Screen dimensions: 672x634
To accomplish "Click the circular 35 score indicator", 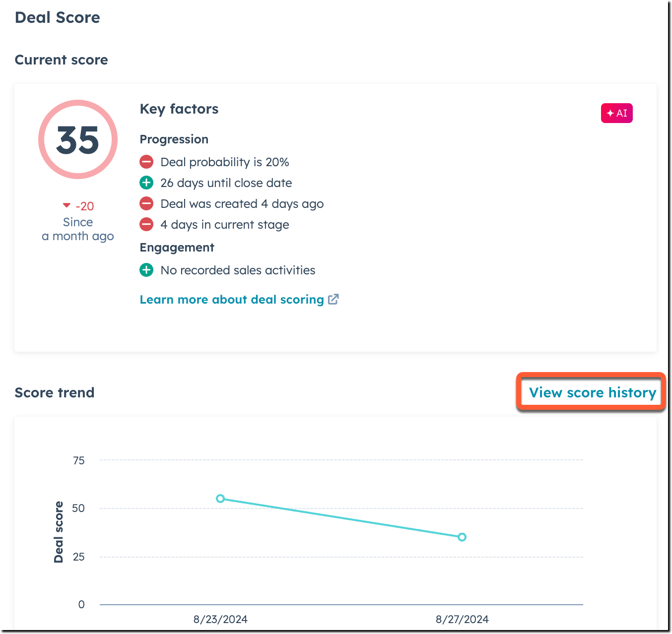I will [x=78, y=139].
